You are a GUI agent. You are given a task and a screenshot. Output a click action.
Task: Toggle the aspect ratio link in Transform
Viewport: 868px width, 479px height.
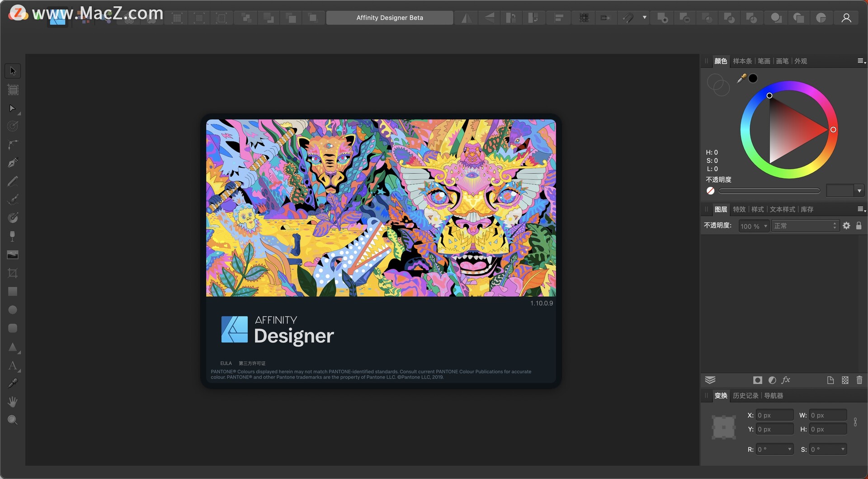(855, 422)
